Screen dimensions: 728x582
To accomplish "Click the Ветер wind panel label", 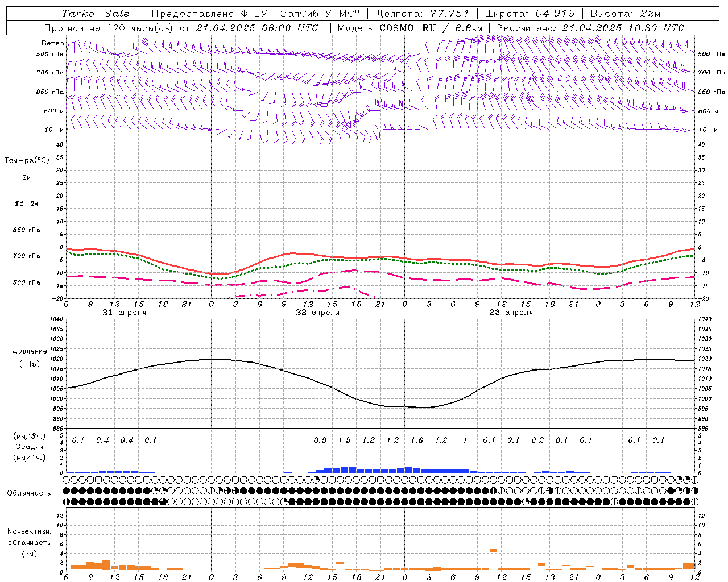I will point(52,43).
